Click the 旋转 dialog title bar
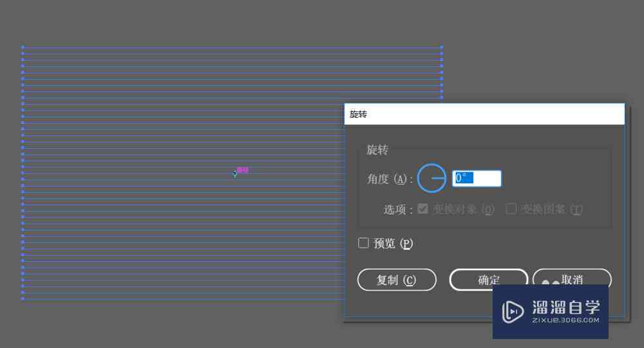 (484, 114)
